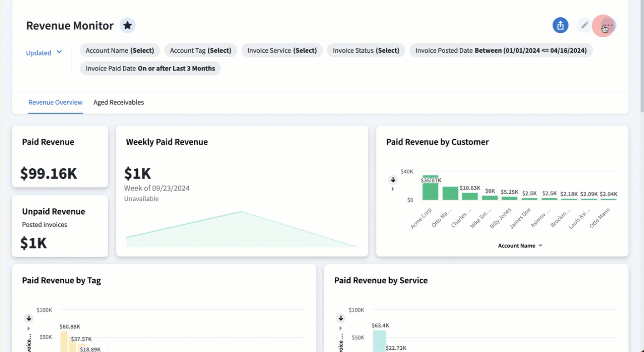Switch to the Aged Receivables tab
Screen dimensions: 644x352
(118, 102)
